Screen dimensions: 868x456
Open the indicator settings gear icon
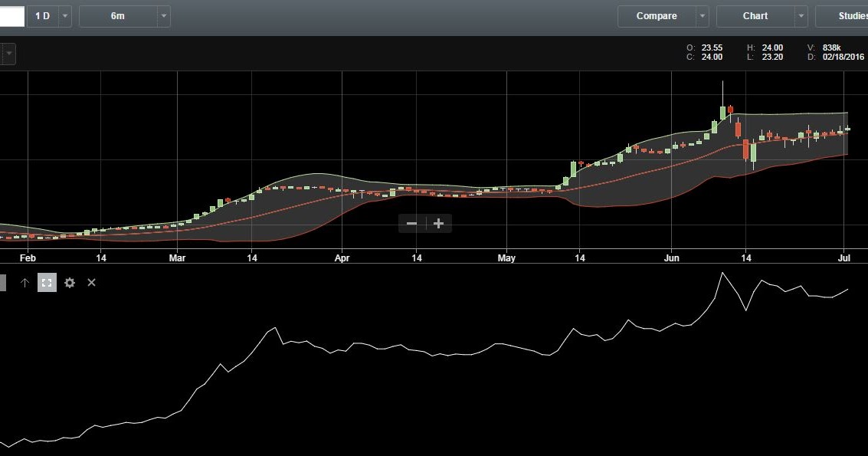(70, 283)
